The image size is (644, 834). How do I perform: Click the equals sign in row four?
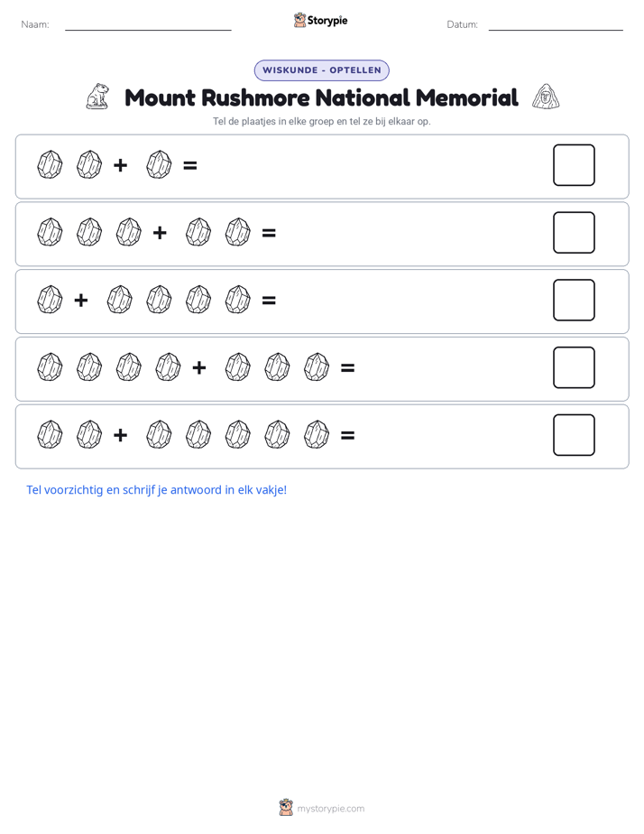(x=347, y=367)
